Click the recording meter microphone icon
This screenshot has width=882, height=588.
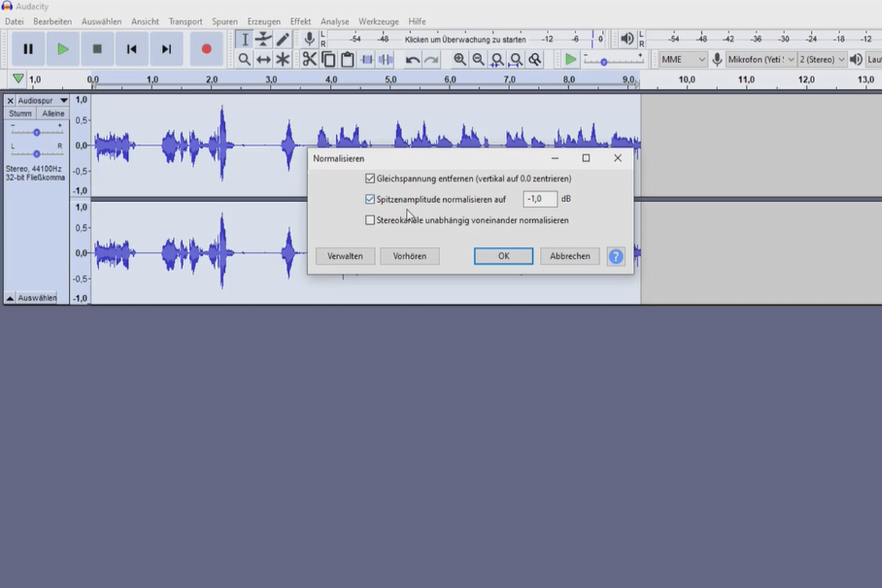click(x=310, y=39)
